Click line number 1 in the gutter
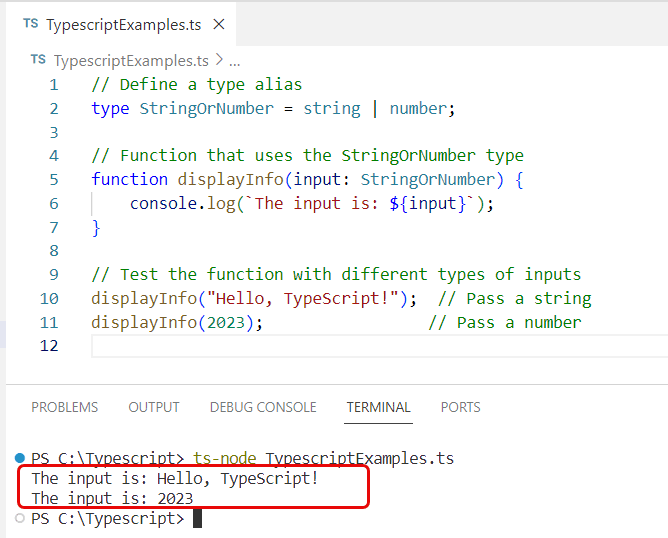The width and height of the screenshot is (668, 538). tap(54, 85)
